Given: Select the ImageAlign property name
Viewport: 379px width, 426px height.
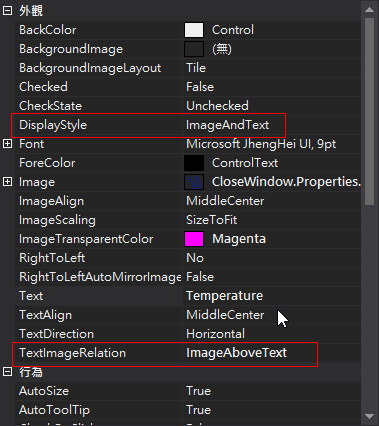Looking at the screenshot, I should pyautogui.click(x=51, y=201).
